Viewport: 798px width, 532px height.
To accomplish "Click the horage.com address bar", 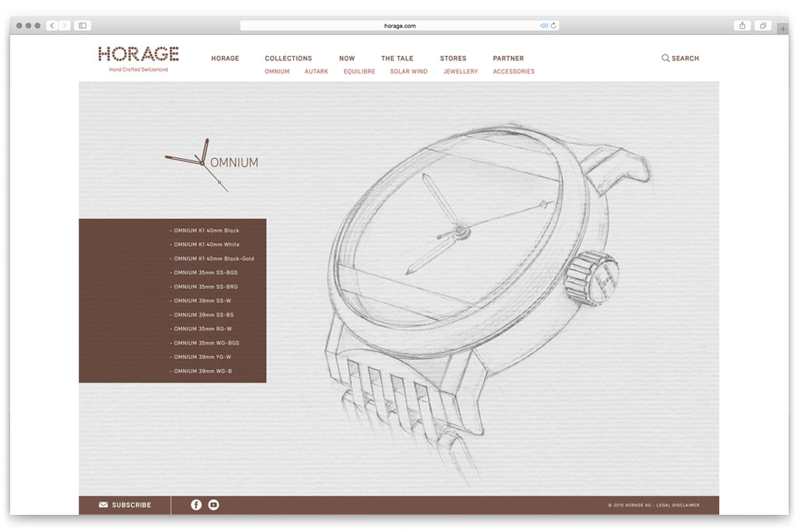I will pos(400,26).
